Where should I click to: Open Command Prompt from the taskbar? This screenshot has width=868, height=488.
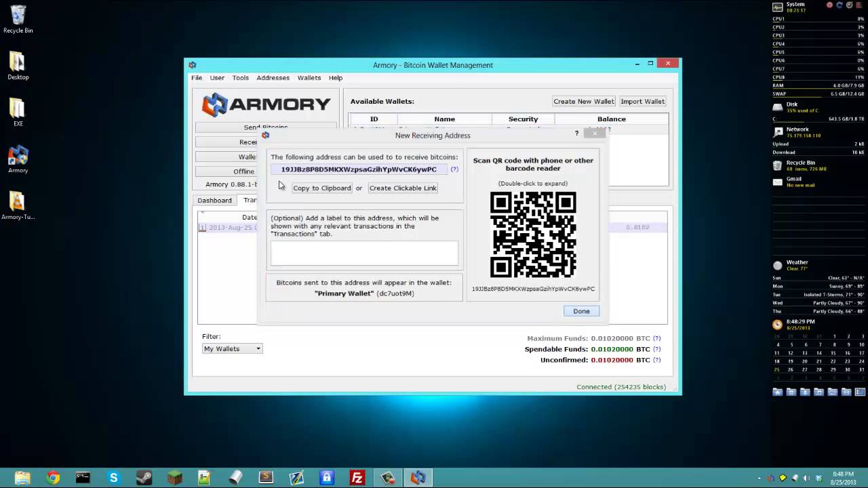83,478
